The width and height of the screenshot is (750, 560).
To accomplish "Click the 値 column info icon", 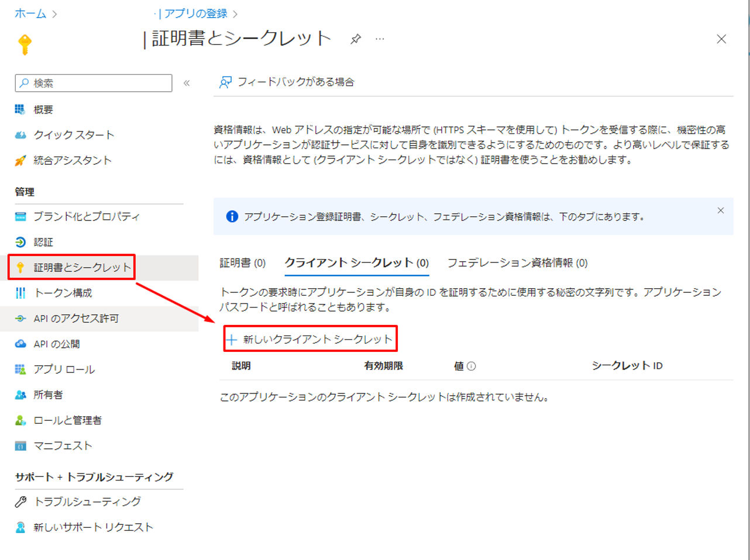I will pos(472,367).
